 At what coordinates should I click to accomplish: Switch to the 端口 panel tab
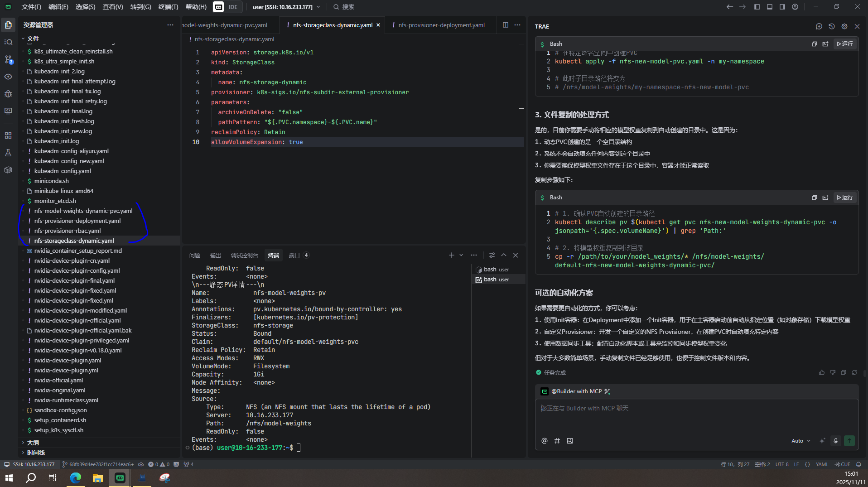tap(299, 255)
